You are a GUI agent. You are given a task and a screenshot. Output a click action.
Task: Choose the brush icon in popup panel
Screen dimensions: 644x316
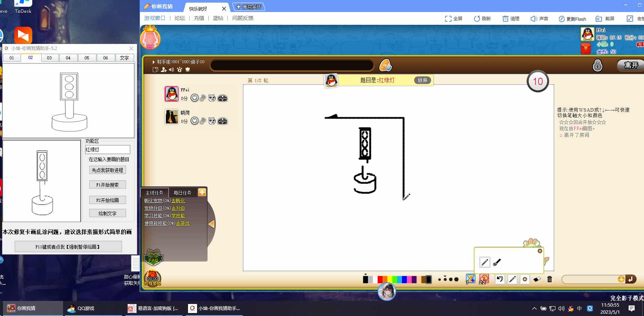[497, 262]
